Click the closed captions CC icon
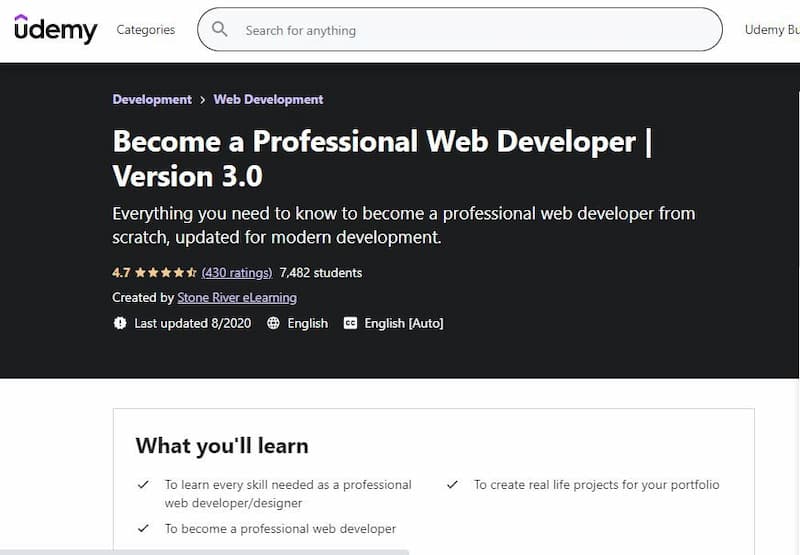The width and height of the screenshot is (800, 555). pos(351,323)
